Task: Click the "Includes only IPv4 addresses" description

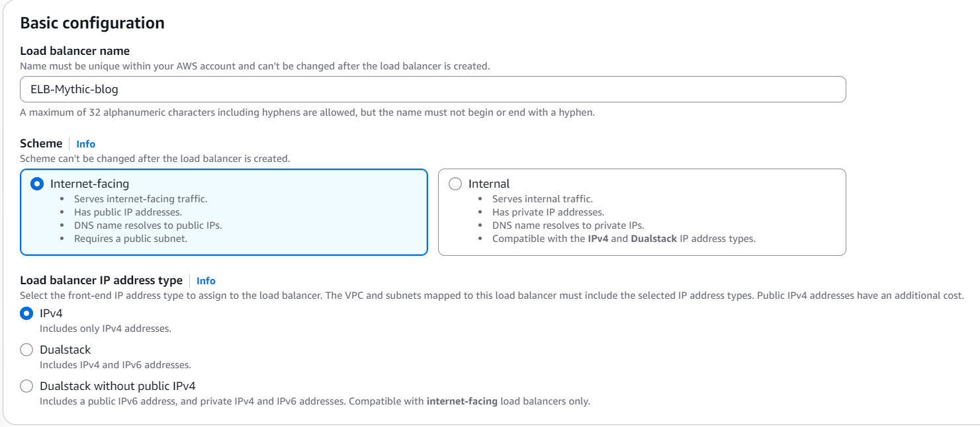Action: (105, 329)
